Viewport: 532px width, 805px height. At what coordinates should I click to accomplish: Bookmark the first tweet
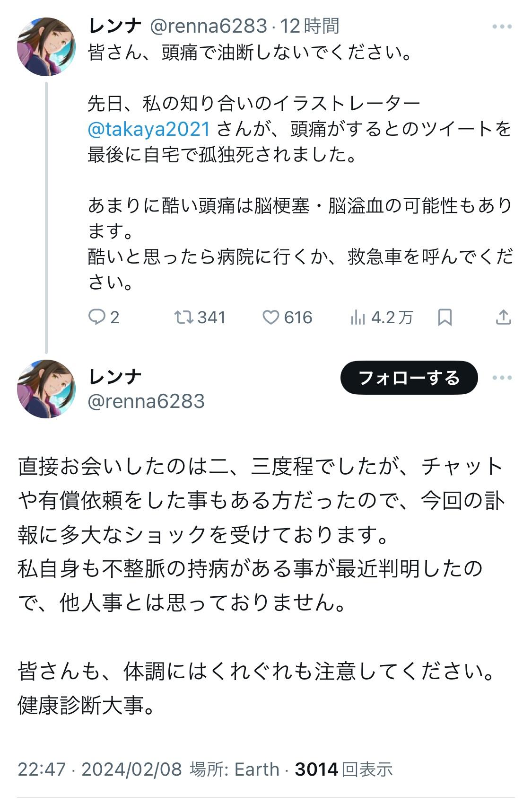click(445, 317)
